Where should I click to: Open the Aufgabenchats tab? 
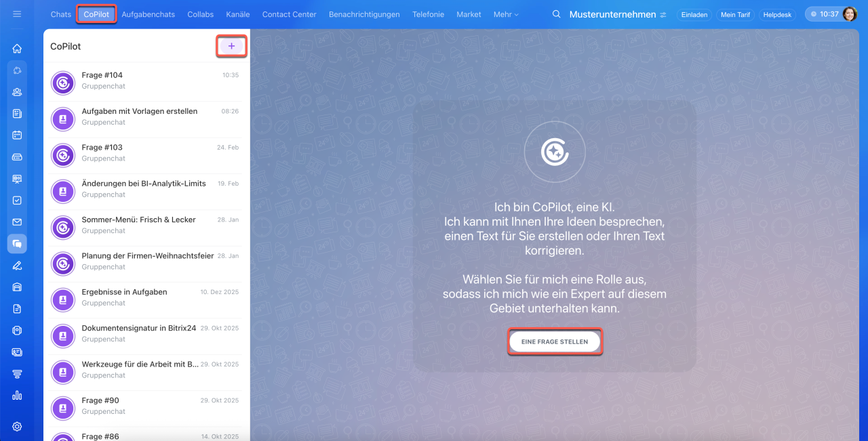(x=149, y=14)
